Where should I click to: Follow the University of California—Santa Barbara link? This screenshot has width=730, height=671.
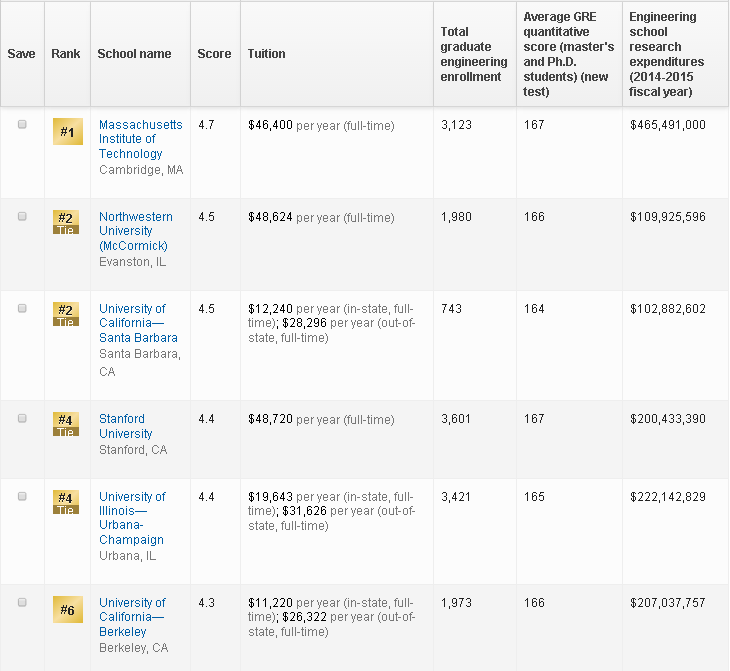click(137, 323)
